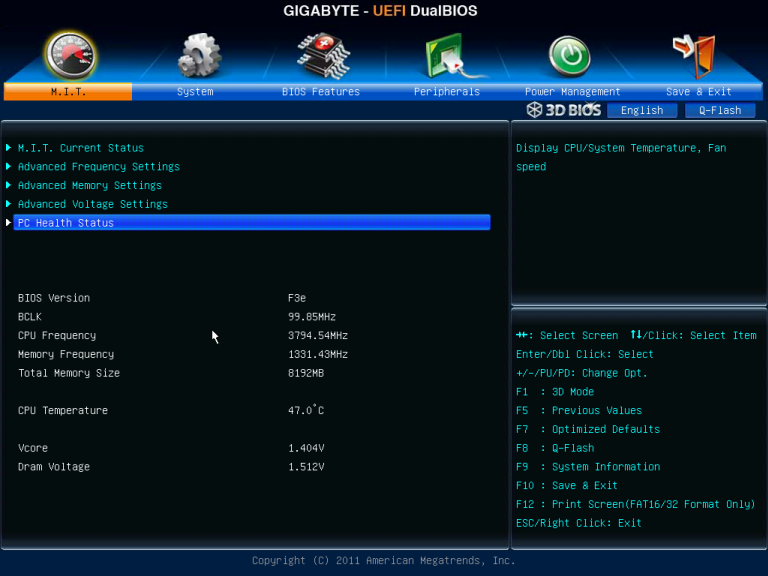Switch to the System tab
Image resolution: width=768 pixels, height=576 pixels.
pyautogui.click(x=195, y=92)
